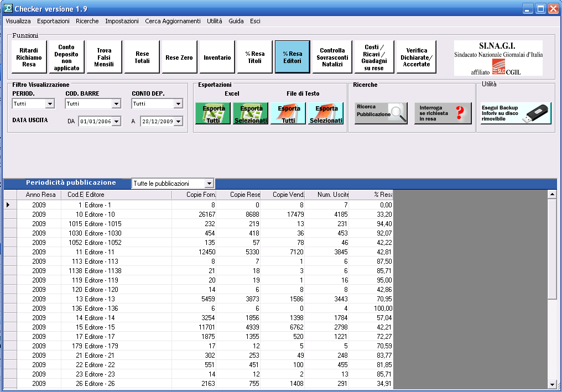Select the 'Editore - 1052' cell
Image resolution: width=562 pixels, height=392 pixels.
(128, 243)
